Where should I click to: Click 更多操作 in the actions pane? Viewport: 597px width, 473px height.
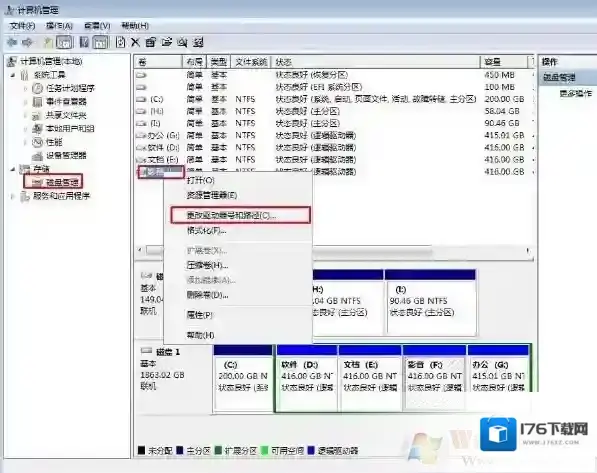[x=576, y=93]
